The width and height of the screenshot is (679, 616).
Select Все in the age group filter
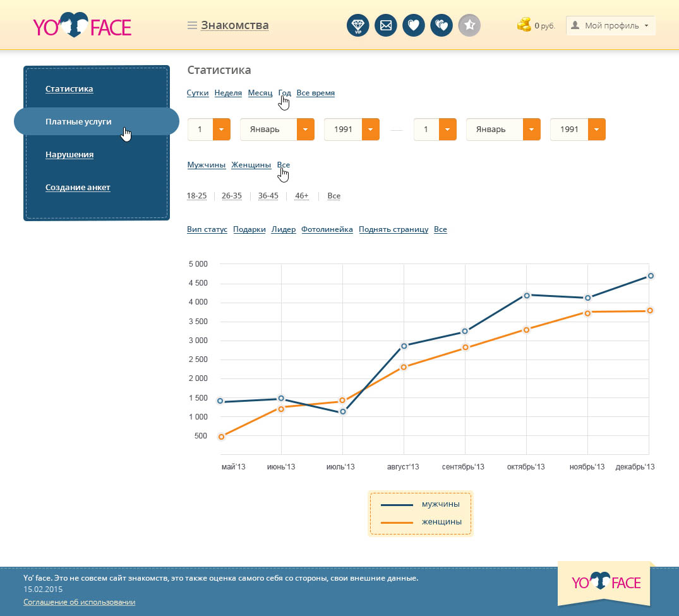334,196
